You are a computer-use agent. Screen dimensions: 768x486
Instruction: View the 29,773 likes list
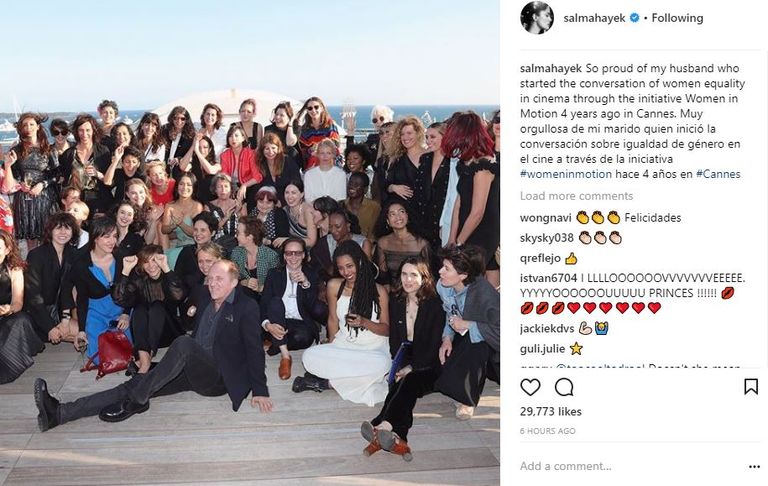[x=551, y=412]
